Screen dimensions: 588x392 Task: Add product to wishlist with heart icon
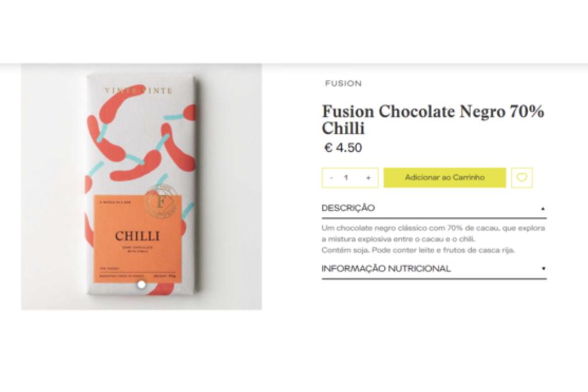coord(522,177)
